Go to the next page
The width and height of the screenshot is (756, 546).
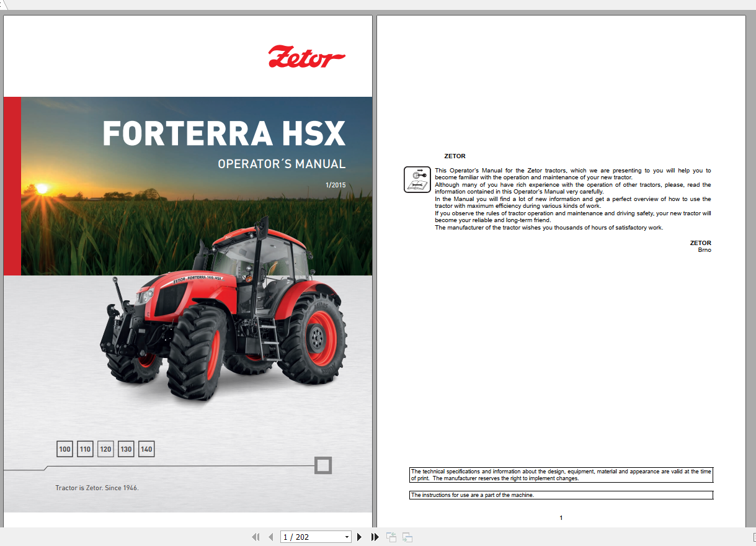[359, 537]
